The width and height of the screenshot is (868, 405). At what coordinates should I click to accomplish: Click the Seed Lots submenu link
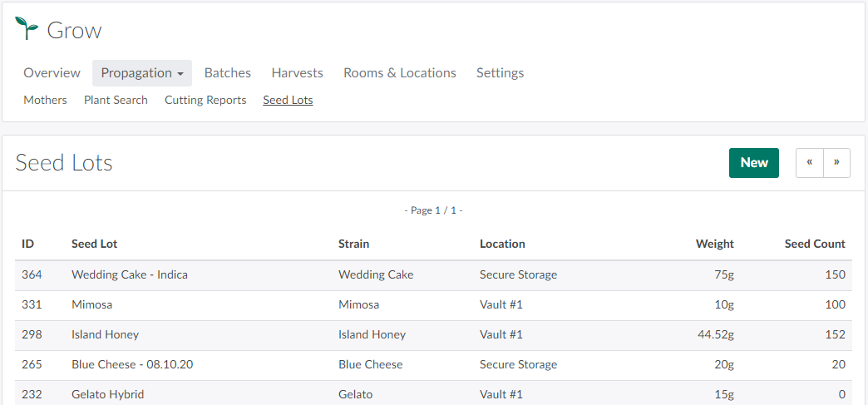pyautogui.click(x=288, y=100)
